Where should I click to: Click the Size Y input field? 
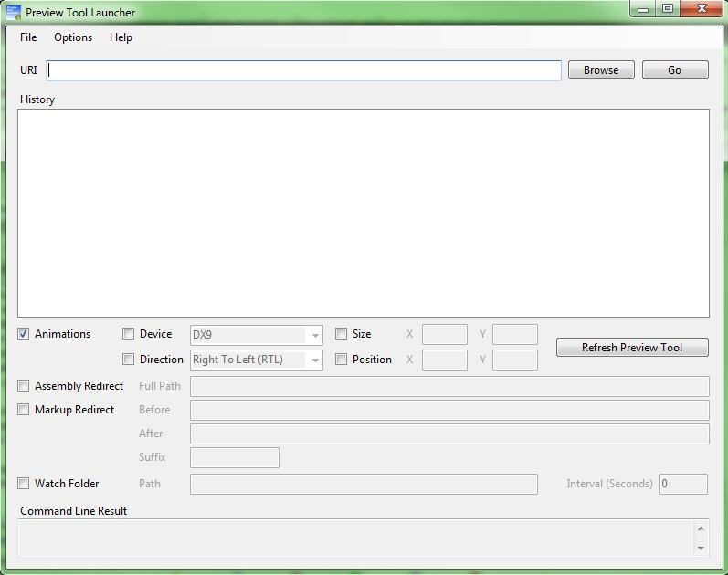click(x=515, y=335)
